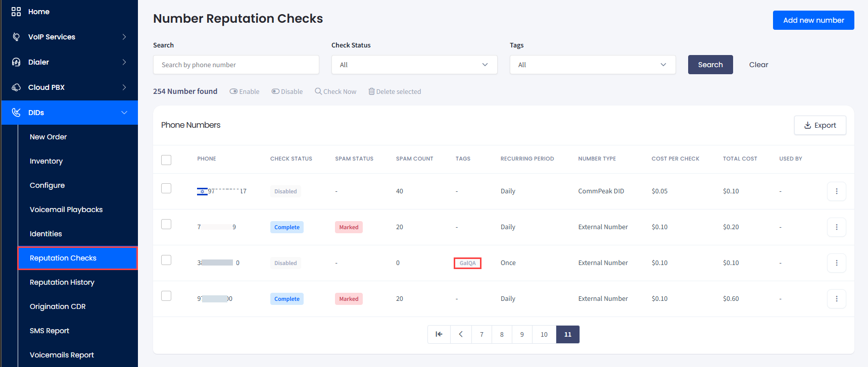Click the Delete selected trash icon

point(371,91)
